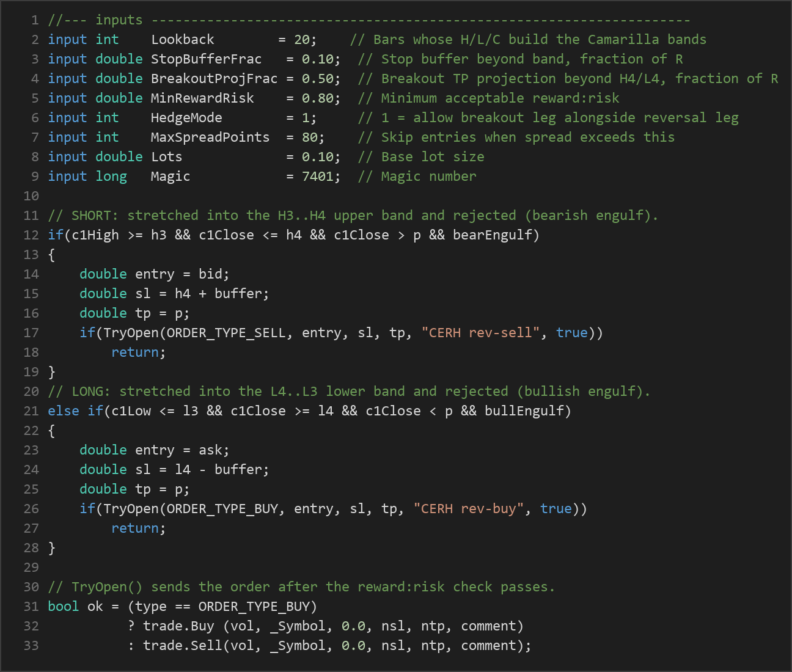Select the 'Magic' input name
The image size is (792, 672).
pyautogui.click(x=170, y=177)
